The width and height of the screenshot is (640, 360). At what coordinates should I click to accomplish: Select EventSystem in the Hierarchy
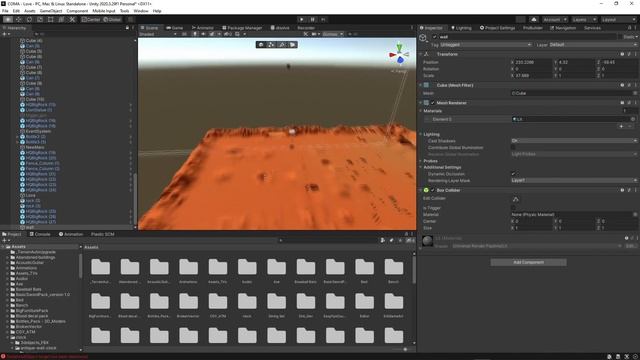click(x=38, y=131)
